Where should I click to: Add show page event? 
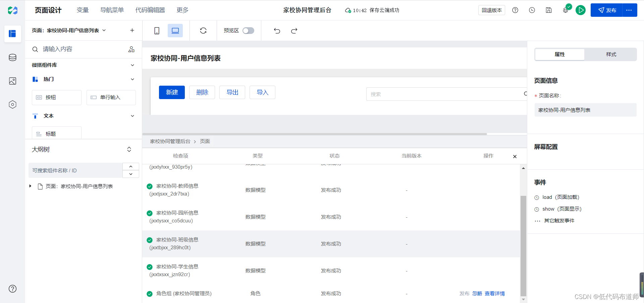(558, 209)
